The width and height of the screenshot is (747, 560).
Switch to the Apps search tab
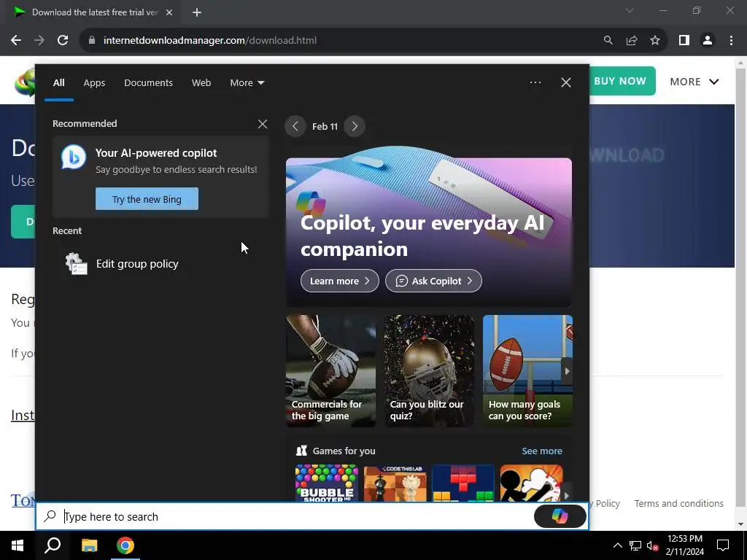pos(94,83)
